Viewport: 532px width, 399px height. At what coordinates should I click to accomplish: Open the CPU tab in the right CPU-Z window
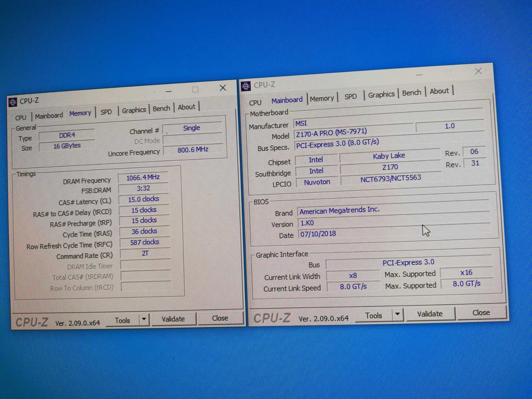pyautogui.click(x=255, y=102)
